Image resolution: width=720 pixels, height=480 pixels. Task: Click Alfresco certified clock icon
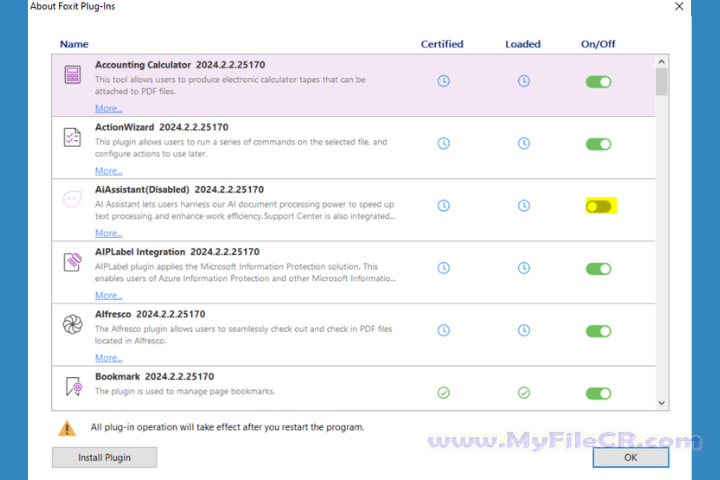tap(444, 330)
